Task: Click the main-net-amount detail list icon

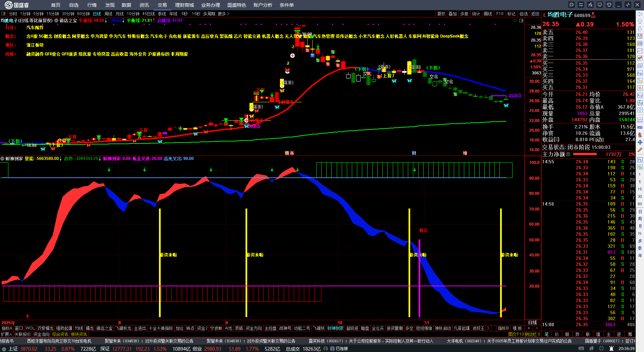Action: pyautogui.click(x=568, y=154)
